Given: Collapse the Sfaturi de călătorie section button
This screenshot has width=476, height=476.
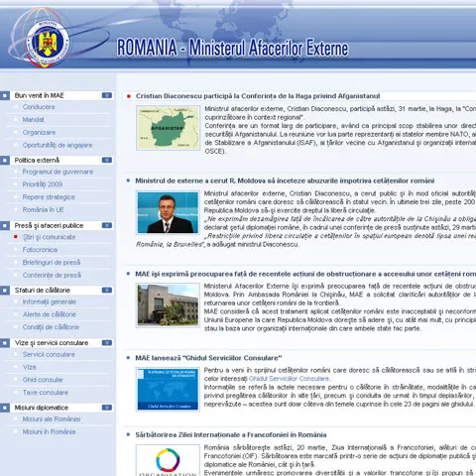Looking at the screenshot, I should point(107,291).
